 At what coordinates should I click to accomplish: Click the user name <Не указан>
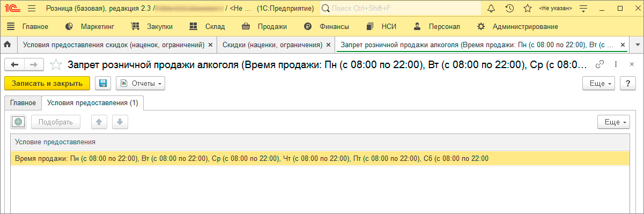[556, 9]
